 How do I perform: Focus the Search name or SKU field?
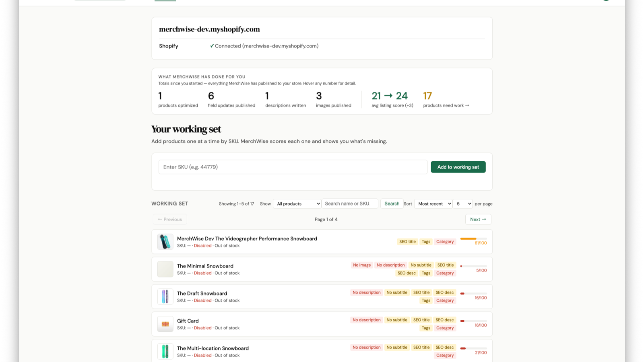point(350,204)
